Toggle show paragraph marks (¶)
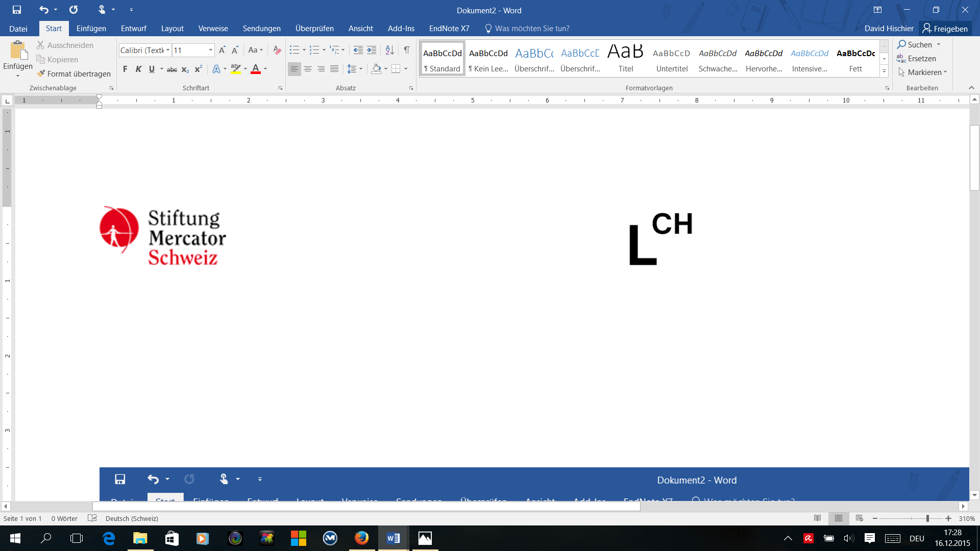Image resolution: width=980 pixels, height=551 pixels. coord(407,50)
